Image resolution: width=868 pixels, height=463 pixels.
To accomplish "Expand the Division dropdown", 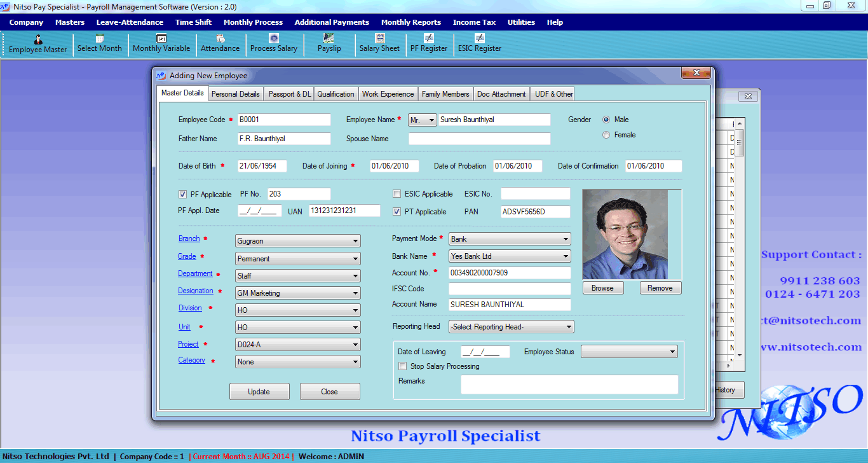I will pos(297,310).
